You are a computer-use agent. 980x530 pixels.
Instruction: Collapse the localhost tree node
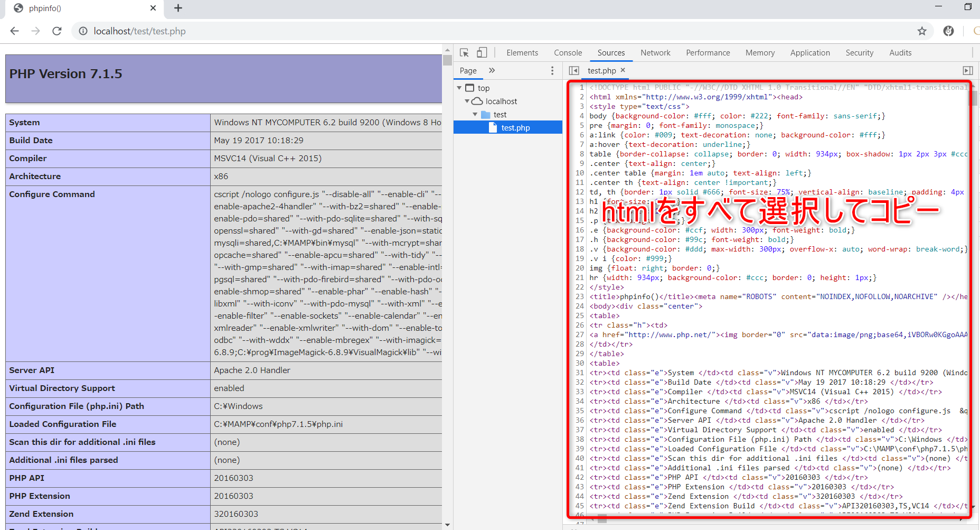tap(467, 101)
